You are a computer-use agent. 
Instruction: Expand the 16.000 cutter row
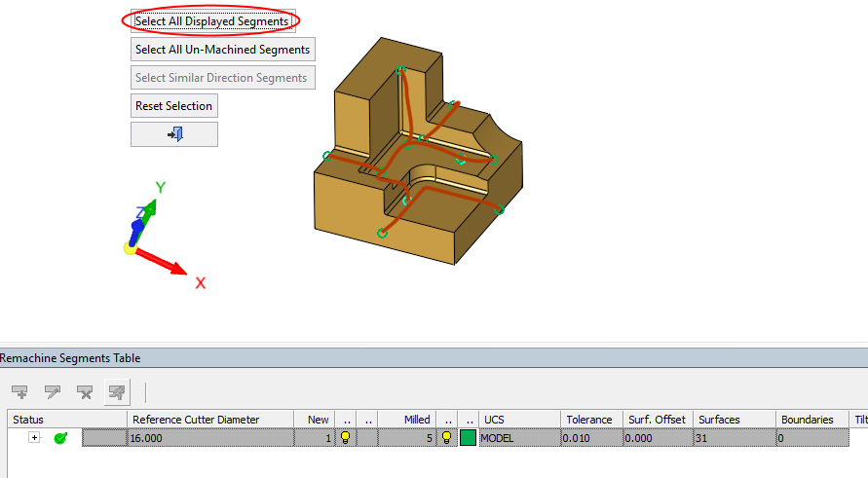click(35, 438)
